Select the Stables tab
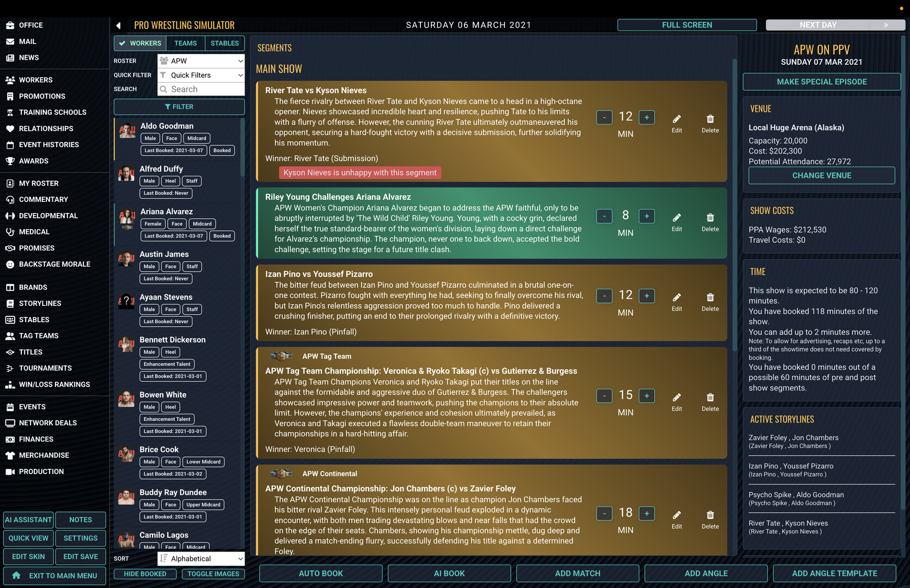Image resolution: width=910 pixels, height=588 pixels. click(224, 44)
